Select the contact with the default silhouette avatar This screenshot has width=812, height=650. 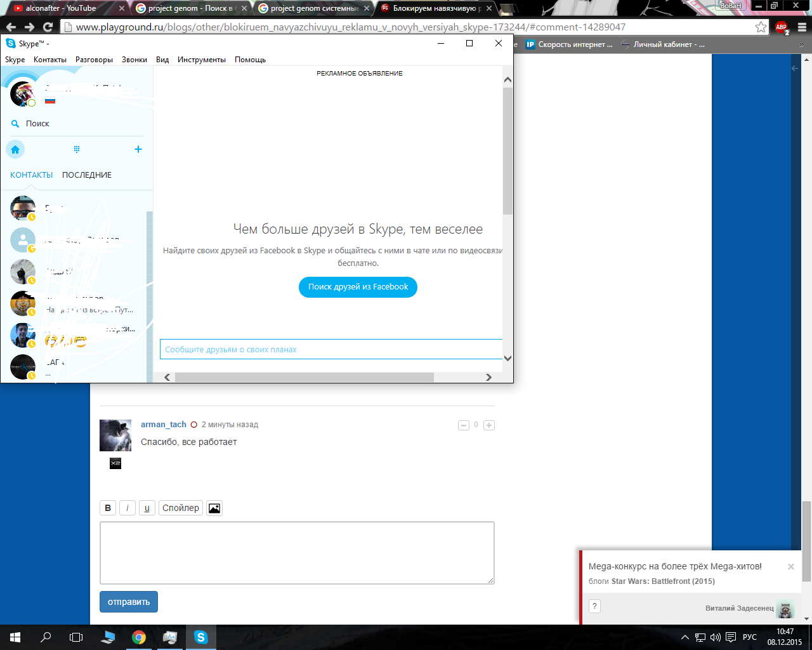click(23, 240)
